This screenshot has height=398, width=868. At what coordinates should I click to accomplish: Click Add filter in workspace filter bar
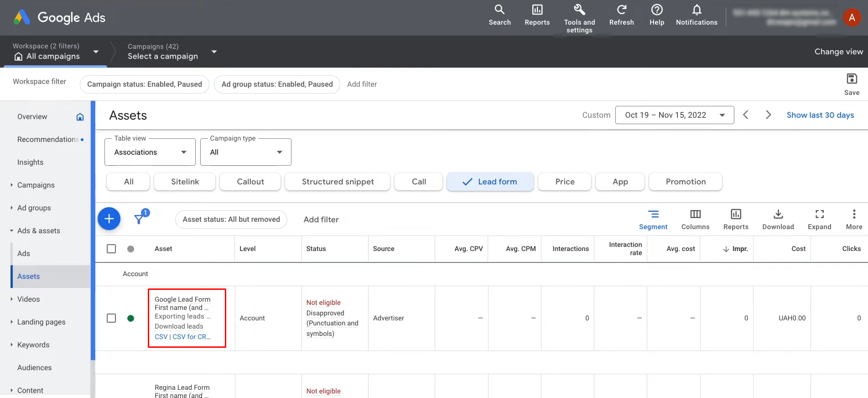362,84
